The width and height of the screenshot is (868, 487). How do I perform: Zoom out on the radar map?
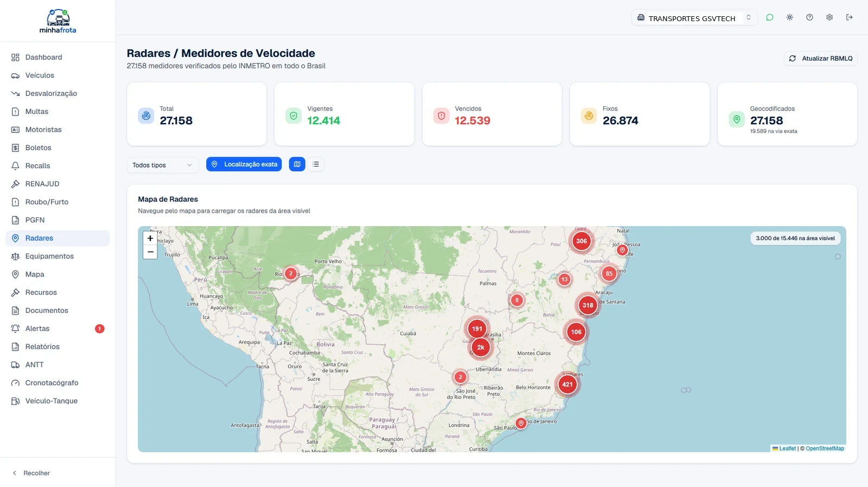150,252
